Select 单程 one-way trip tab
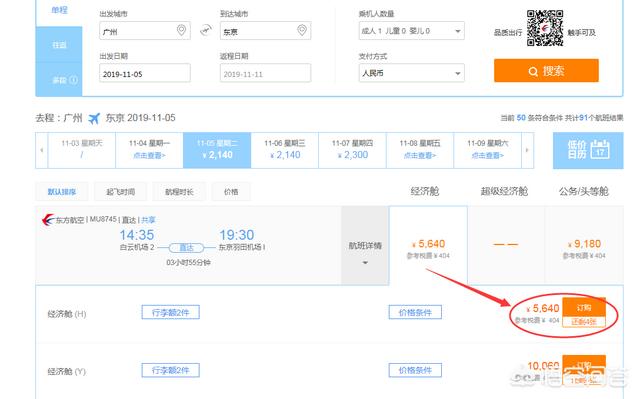Screen dimensions: 640x399 click(59, 10)
